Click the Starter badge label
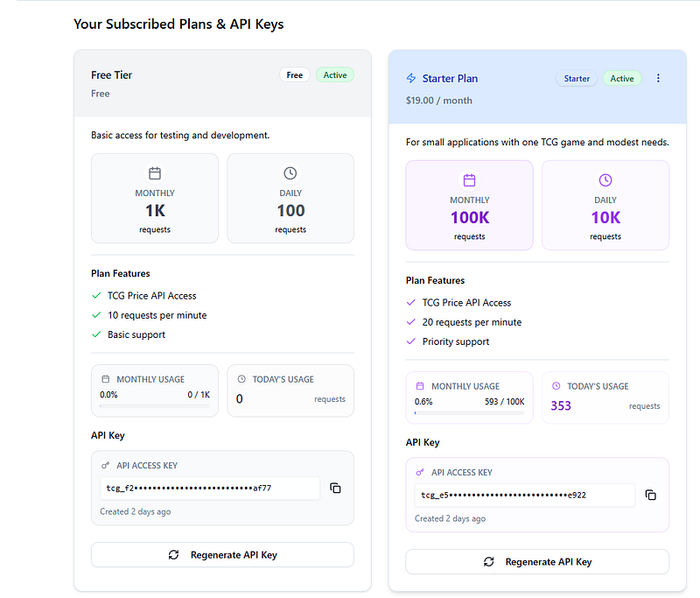Image resolution: width=700 pixels, height=598 pixels. (x=577, y=79)
